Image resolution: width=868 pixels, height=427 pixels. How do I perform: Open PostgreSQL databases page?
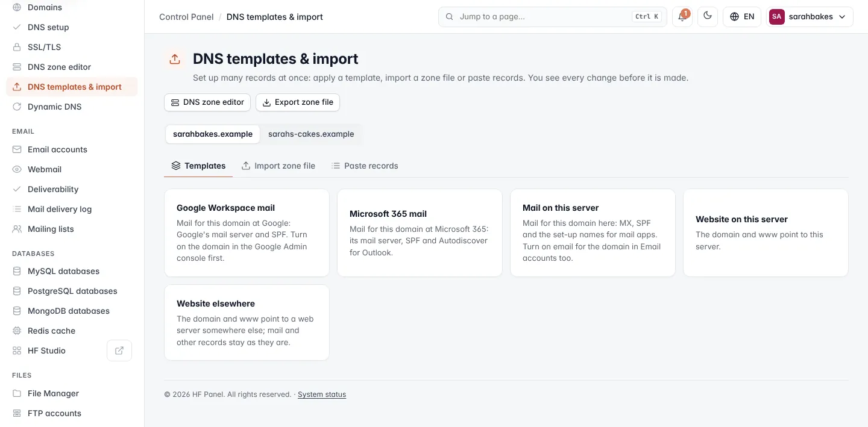(72, 291)
